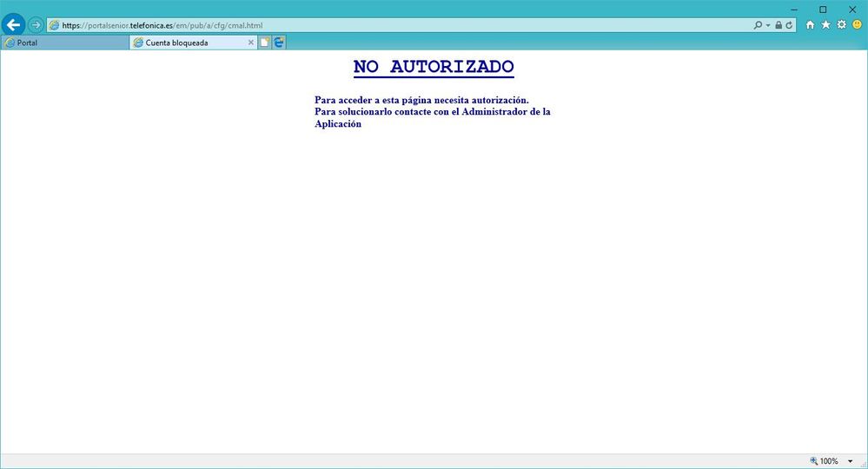Open the zoom level dropdown arrow
Viewport: 868px width, 469px height.
click(851, 461)
